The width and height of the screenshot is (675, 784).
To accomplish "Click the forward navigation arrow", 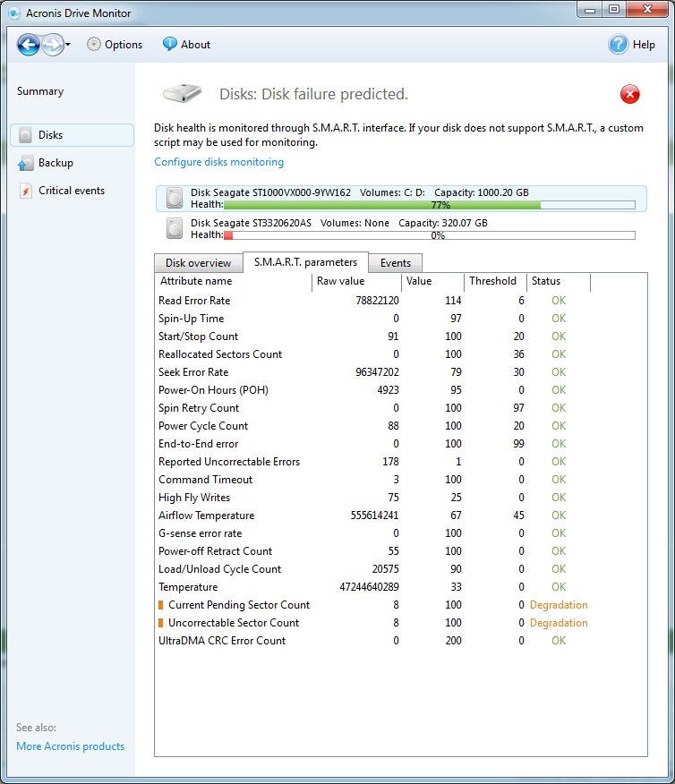I will (x=53, y=45).
